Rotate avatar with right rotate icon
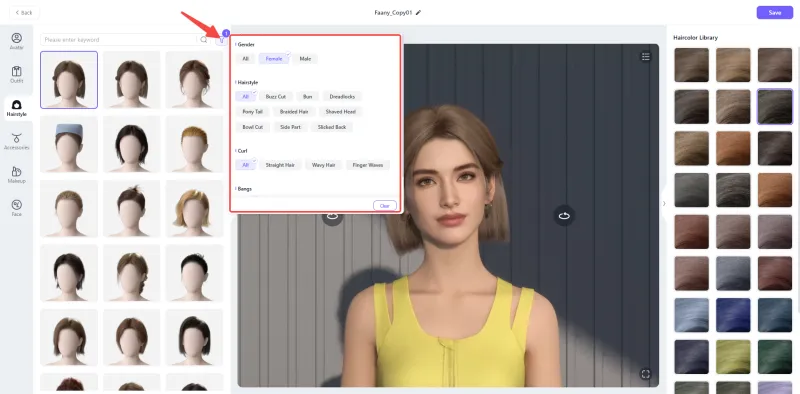The image size is (800, 394). click(x=564, y=215)
